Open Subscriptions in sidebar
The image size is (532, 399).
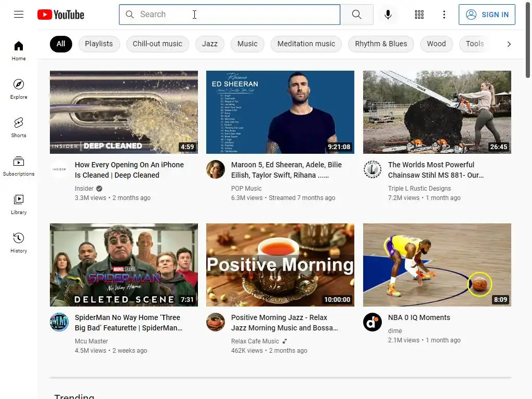tap(19, 166)
